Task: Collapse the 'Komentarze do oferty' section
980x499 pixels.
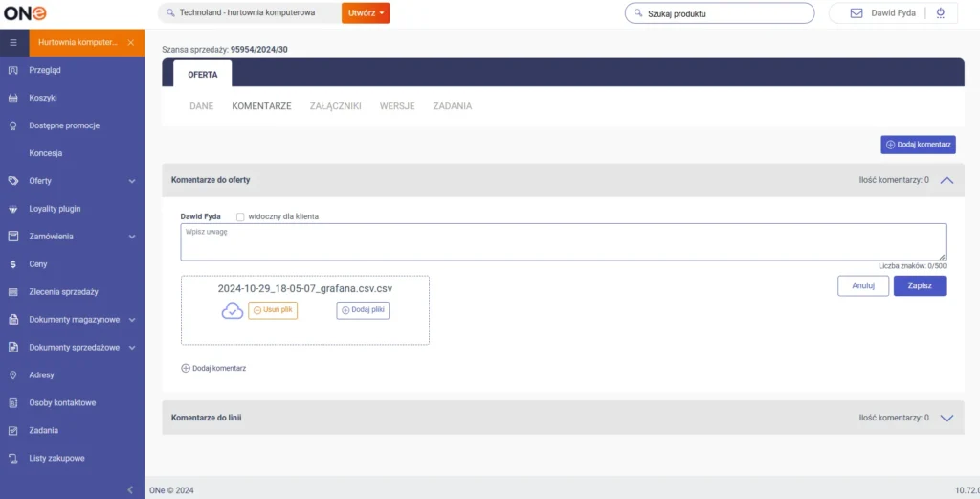Action: [947, 180]
